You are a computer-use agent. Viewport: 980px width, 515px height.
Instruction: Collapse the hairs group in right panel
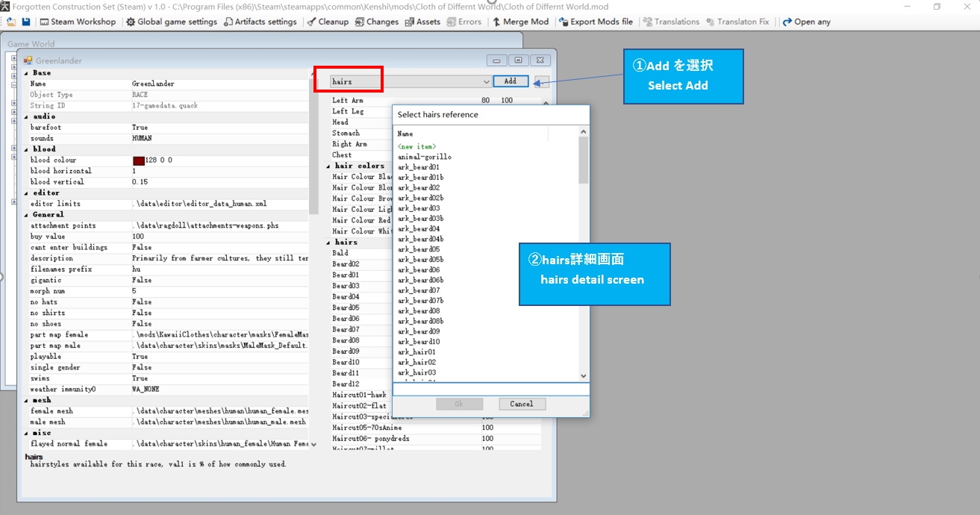[328, 242]
